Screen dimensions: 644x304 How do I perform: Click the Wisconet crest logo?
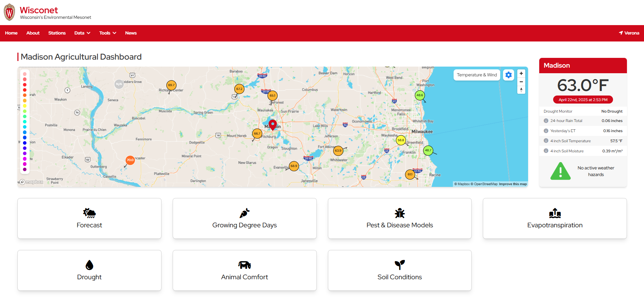(9, 13)
